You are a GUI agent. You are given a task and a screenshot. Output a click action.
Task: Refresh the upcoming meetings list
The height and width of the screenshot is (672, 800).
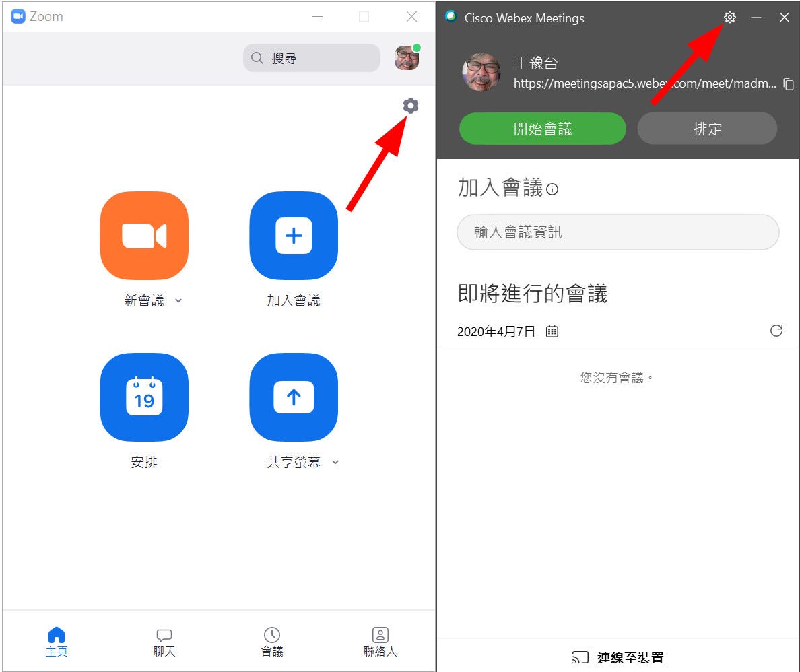pyautogui.click(x=776, y=331)
